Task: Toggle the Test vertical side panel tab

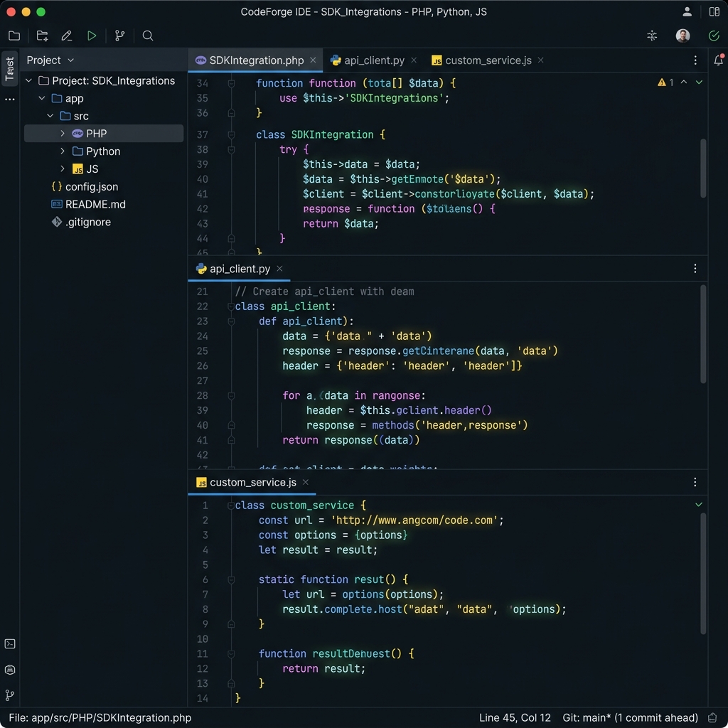Action: pos(10,69)
